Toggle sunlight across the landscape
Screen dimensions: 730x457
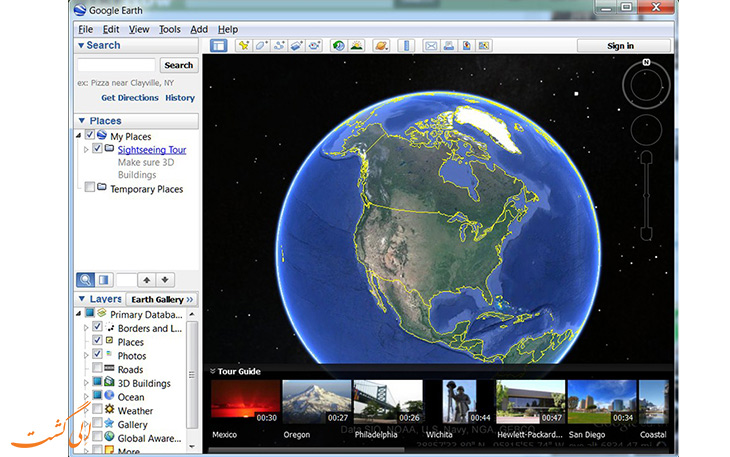(x=357, y=46)
